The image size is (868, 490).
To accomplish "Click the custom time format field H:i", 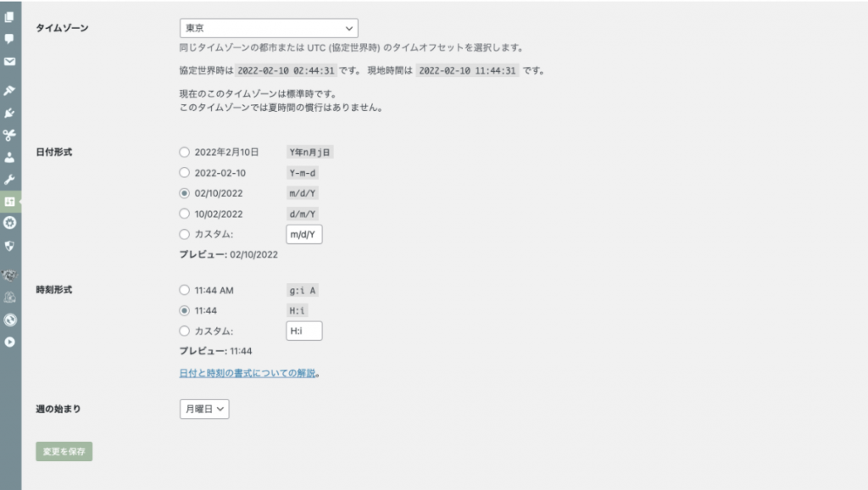I will click(303, 331).
